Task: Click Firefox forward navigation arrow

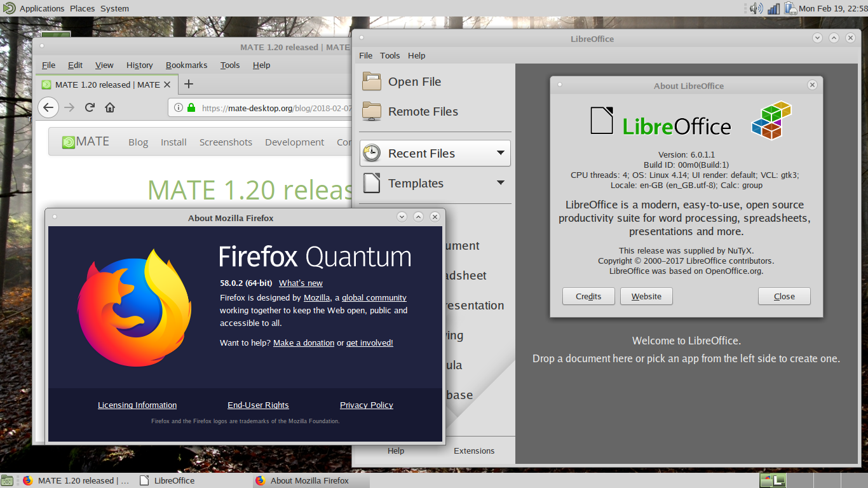Action: pyautogui.click(x=69, y=107)
